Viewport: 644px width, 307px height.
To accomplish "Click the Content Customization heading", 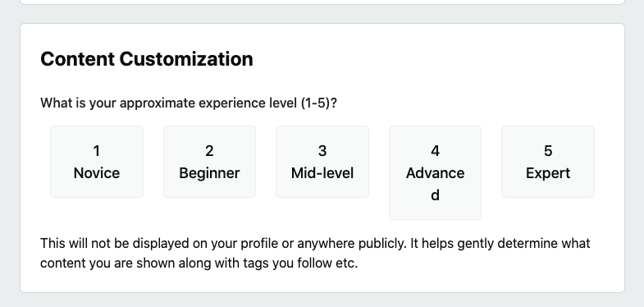I will click(x=147, y=59).
